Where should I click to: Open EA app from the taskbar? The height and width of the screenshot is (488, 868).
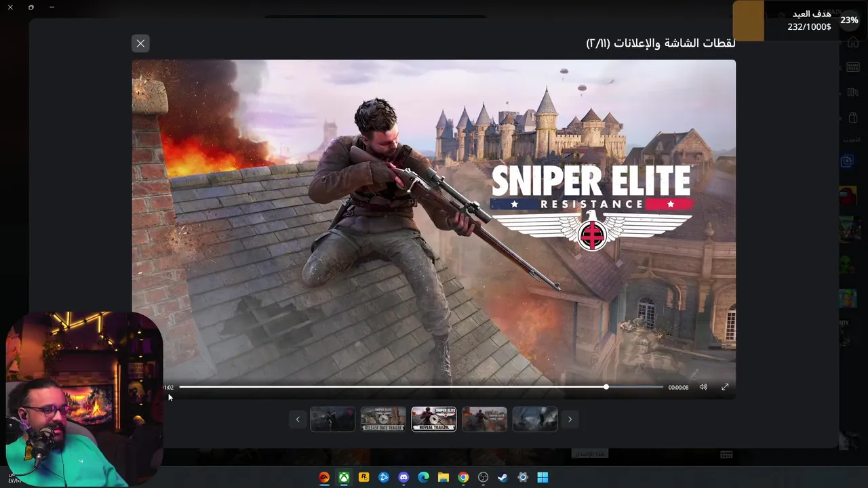coord(324,477)
